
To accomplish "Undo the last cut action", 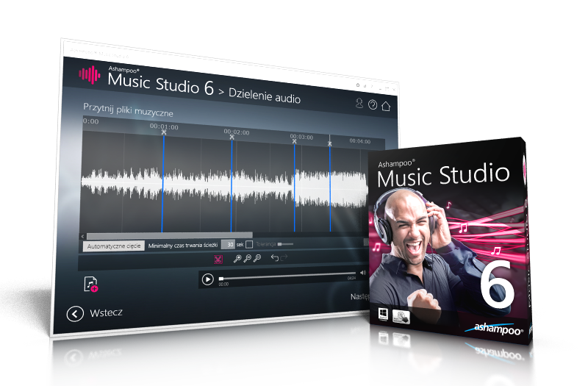I will pos(275,258).
